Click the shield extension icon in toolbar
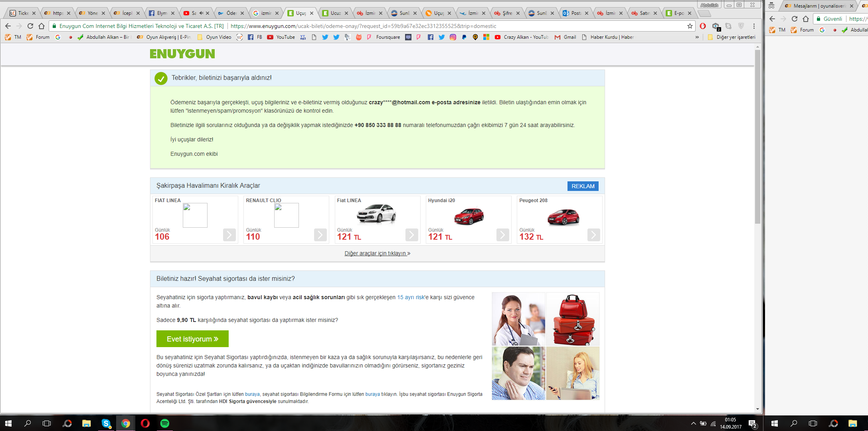Image resolution: width=868 pixels, height=431 pixels. pyautogui.click(x=741, y=26)
